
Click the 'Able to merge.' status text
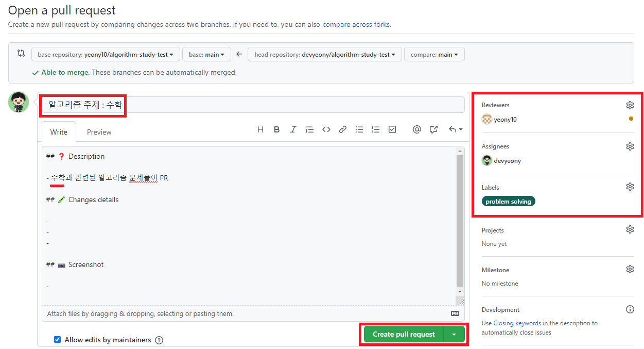[65, 73]
